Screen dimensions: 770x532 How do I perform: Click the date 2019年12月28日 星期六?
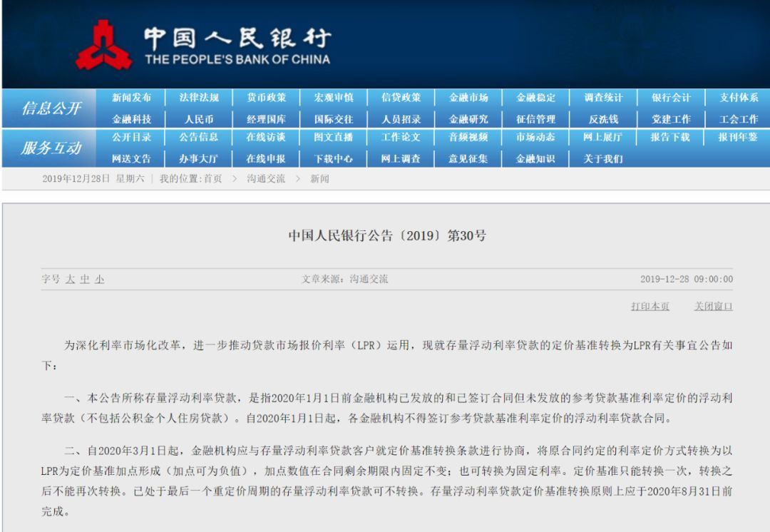click(93, 179)
